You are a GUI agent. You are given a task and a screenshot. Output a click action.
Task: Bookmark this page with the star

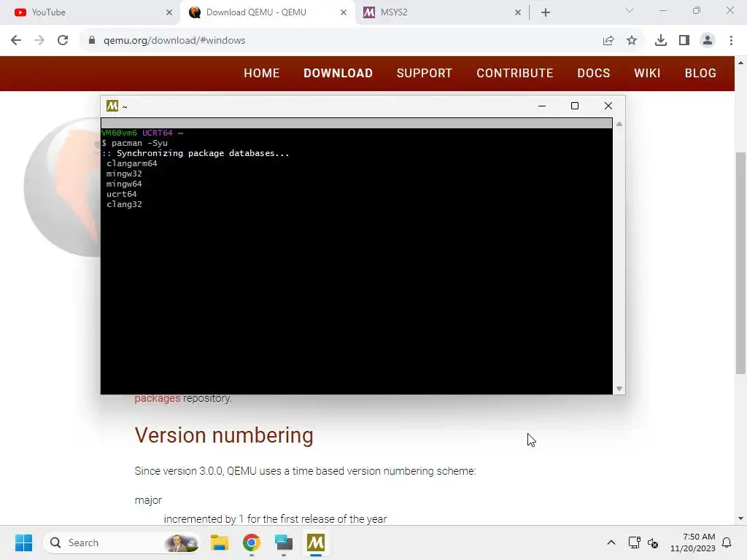(632, 41)
